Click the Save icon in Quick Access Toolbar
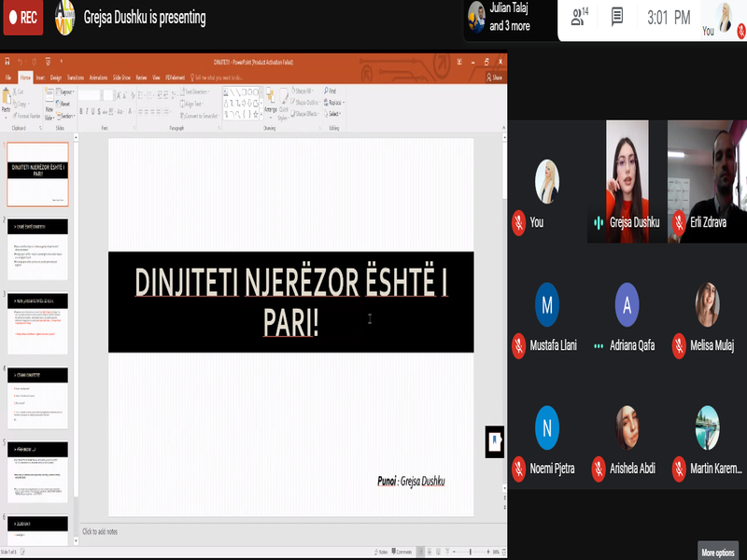The height and width of the screenshot is (560, 747). point(7,62)
